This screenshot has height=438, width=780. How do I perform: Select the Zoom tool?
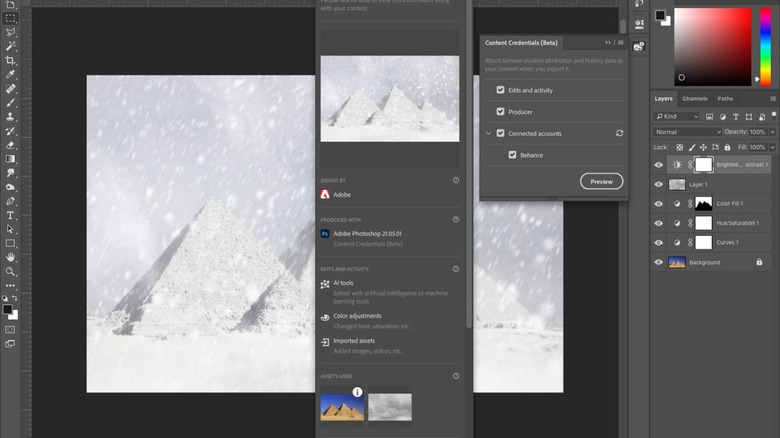pyautogui.click(x=11, y=271)
